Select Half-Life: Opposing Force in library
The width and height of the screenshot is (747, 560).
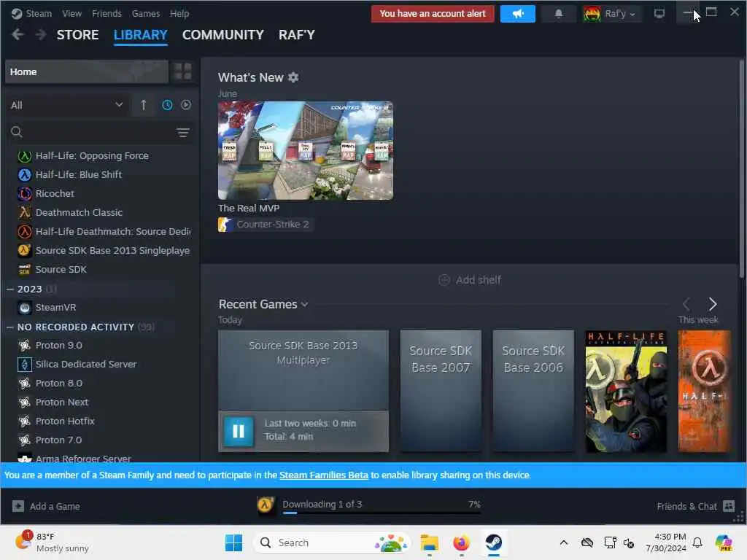[92, 156]
